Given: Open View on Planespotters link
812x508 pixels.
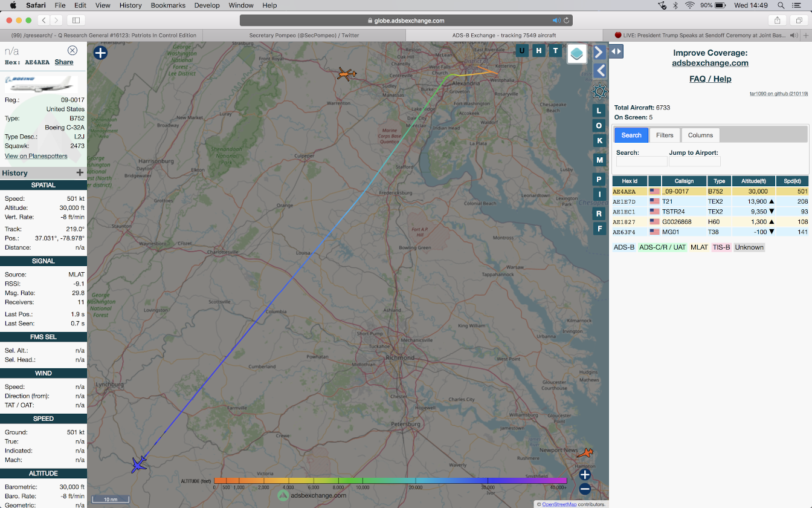Looking at the screenshot, I should [x=36, y=156].
